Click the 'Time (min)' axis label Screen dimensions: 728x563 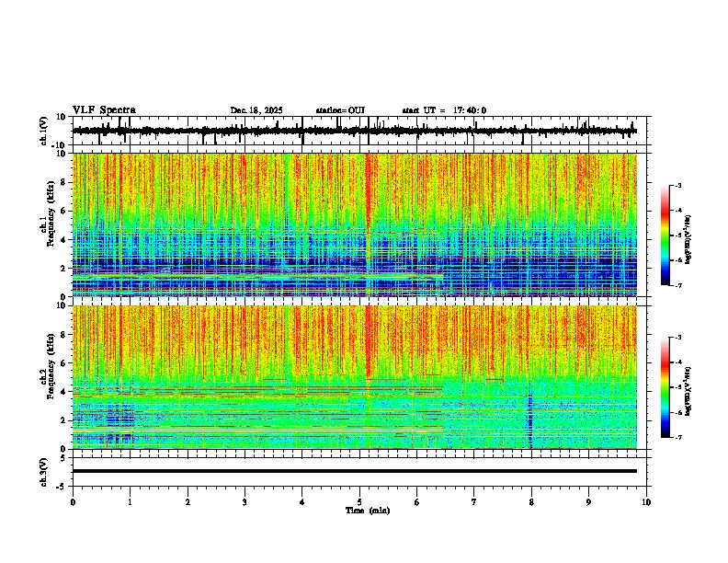(x=368, y=511)
